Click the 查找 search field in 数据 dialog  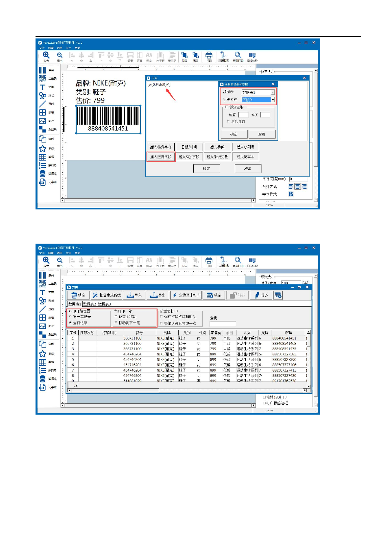coord(223,324)
